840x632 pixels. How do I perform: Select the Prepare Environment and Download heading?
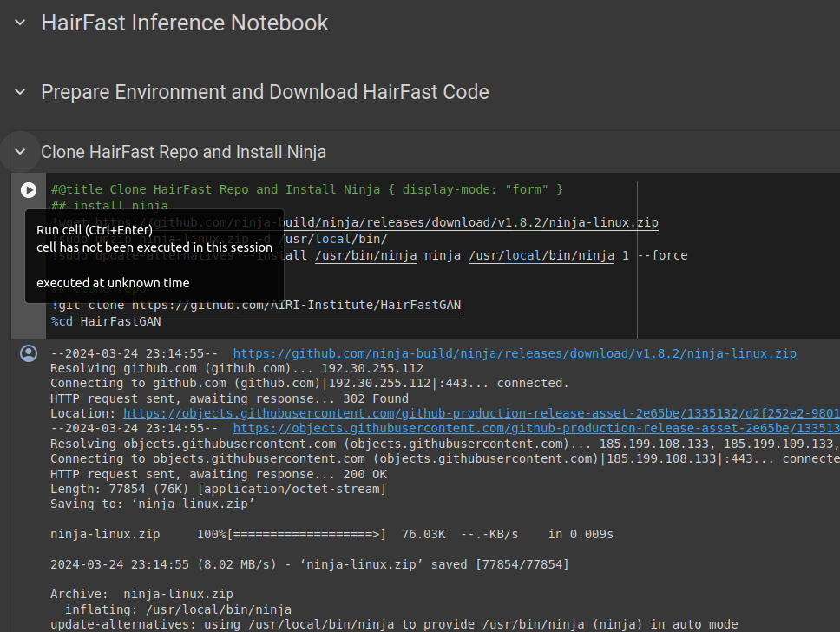click(265, 92)
